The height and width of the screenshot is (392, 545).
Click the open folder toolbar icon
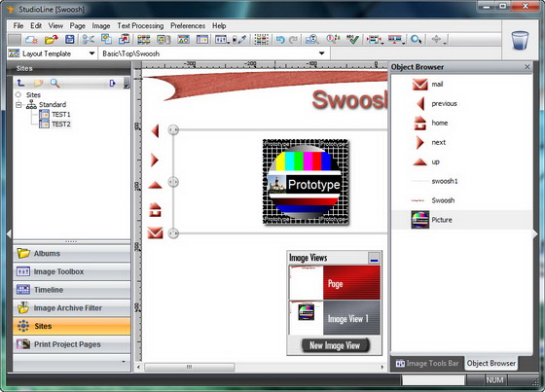pyautogui.click(x=51, y=40)
